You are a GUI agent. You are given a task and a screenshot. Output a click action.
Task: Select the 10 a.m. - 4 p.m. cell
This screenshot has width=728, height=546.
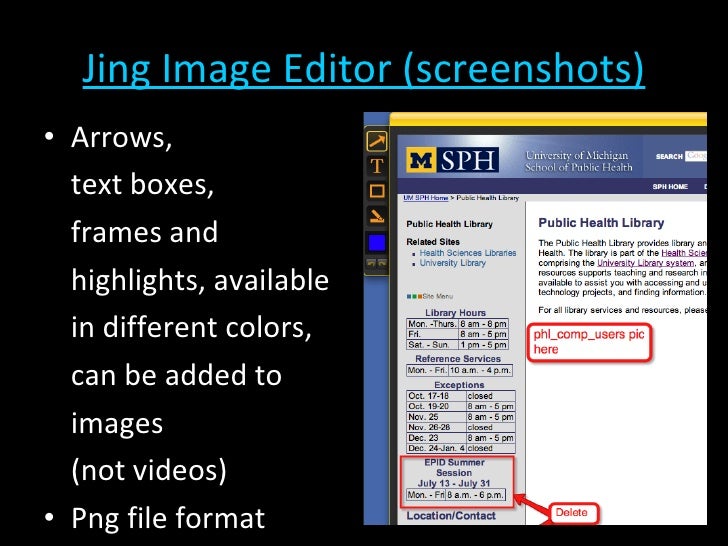pyautogui.click(x=480, y=370)
